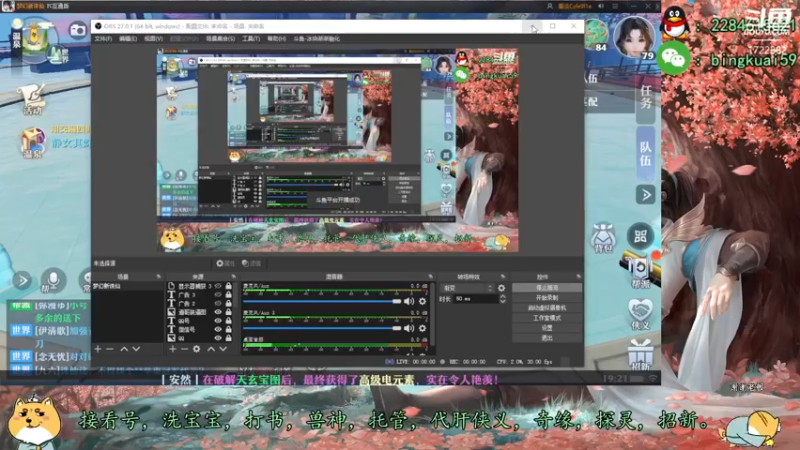Click the 开始录制 start recording button
The image size is (800, 450).
[x=547, y=298]
